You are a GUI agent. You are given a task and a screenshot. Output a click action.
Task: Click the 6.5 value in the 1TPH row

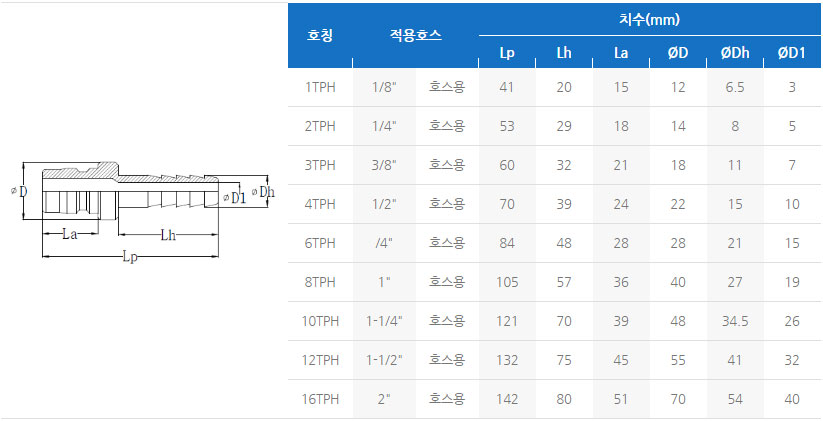[735, 87]
